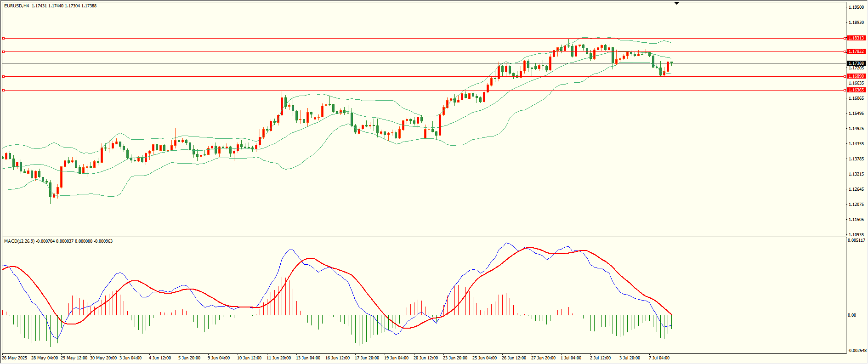Select the left handle of the 1.18313 line
The width and height of the screenshot is (868, 364).
point(3,38)
